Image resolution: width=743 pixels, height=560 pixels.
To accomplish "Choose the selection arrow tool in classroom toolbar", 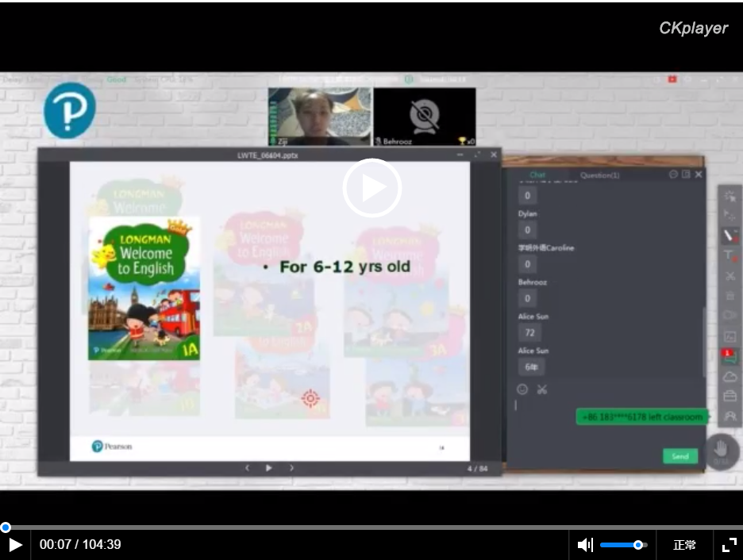I will (x=730, y=216).
